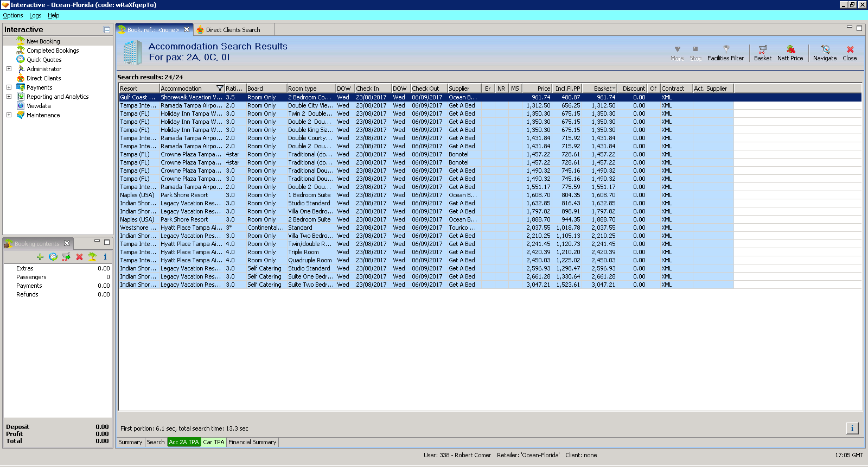Click the blue info icon in Booking contents
Screen dimensions: 868x467
point(105,257)
